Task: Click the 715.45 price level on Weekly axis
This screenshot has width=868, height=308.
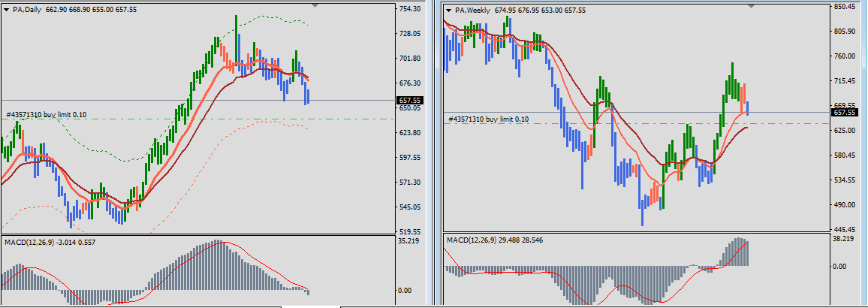Action: click(844, 81)
